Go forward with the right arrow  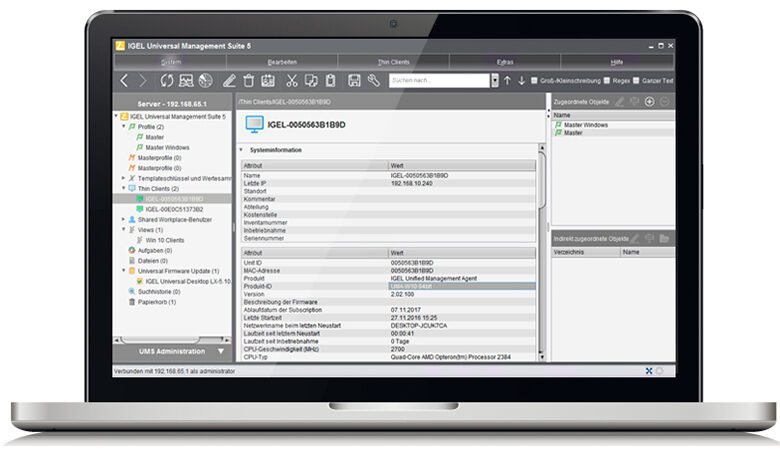pyautogui.click(x=143, y=81)
